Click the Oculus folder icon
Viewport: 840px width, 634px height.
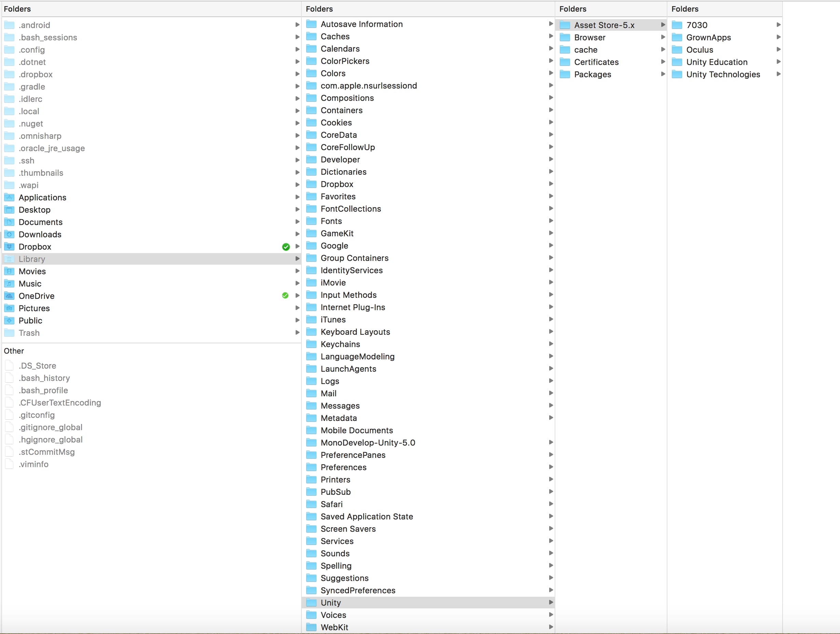point(677,49)
